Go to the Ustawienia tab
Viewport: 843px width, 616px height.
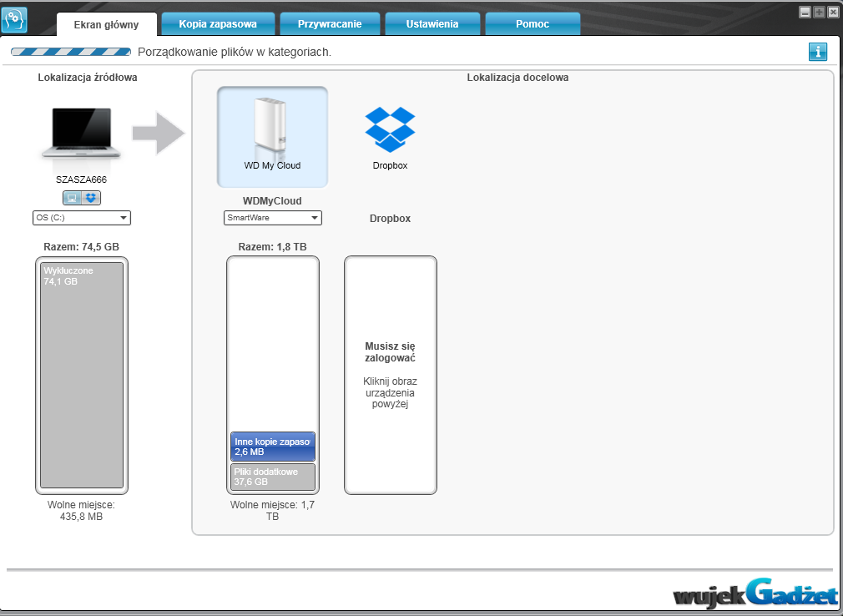click(432, 24)
